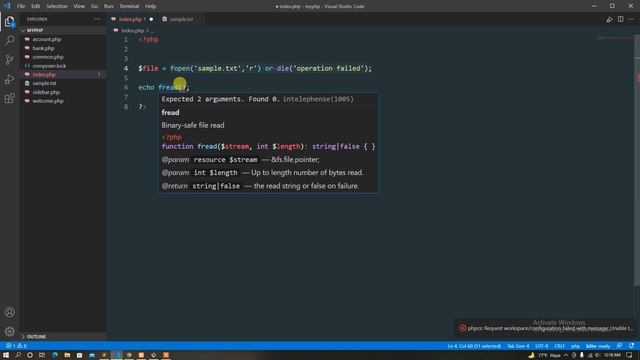
Task: Open account.php in the explorer
Action: point(47,39)
